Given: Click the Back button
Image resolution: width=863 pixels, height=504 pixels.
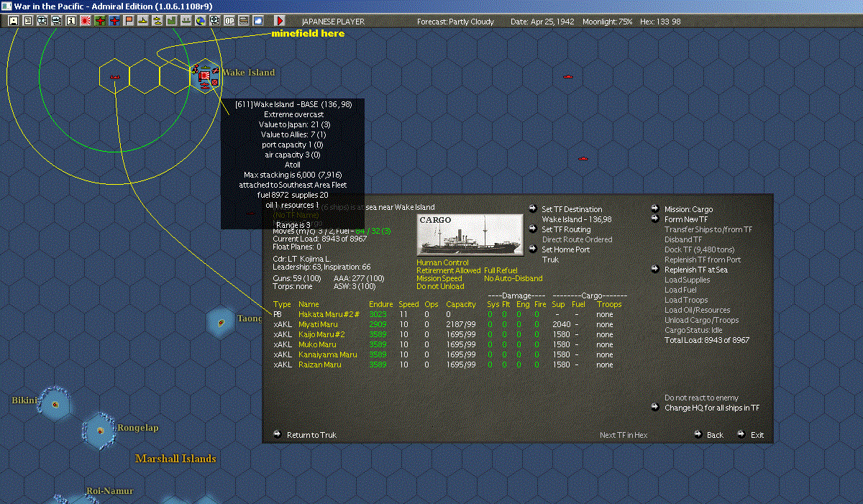Looking at the screenshot, I should [715, 435].
